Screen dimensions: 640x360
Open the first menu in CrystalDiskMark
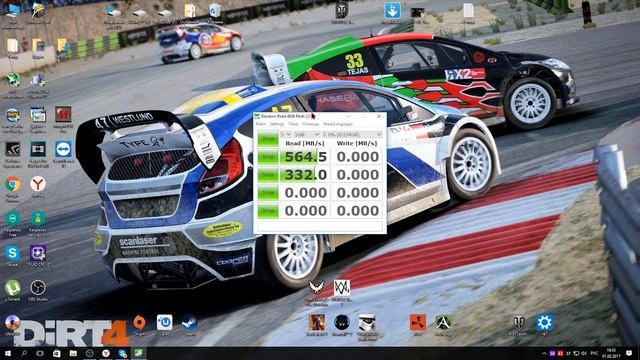coord(260,124)
